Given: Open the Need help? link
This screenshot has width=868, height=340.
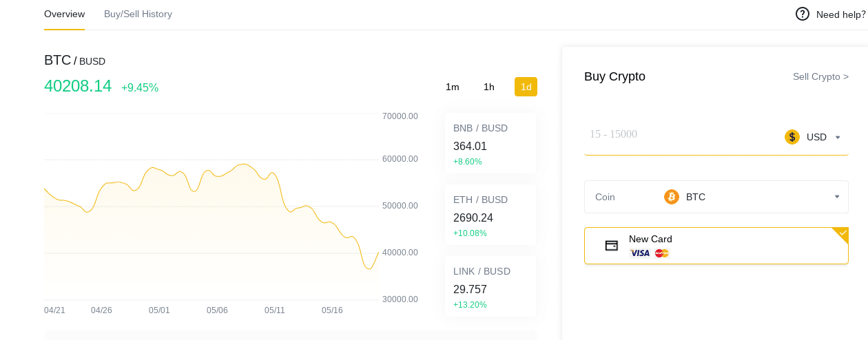Looking at the screenshot, I should [840, 14].
